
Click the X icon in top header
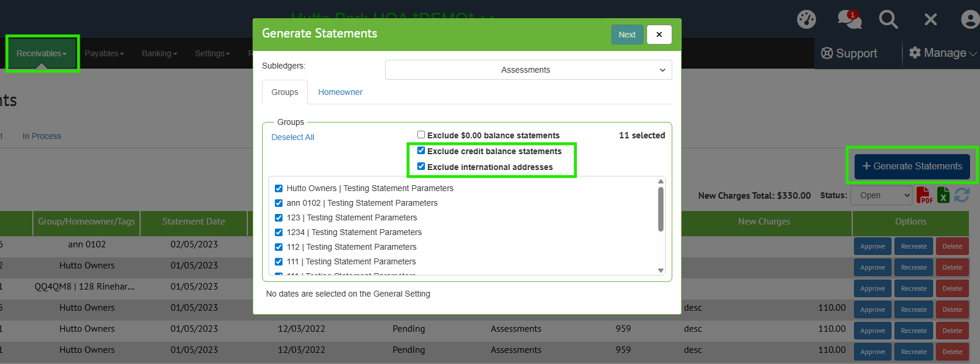pyautogui.click(x=930, y=19)
